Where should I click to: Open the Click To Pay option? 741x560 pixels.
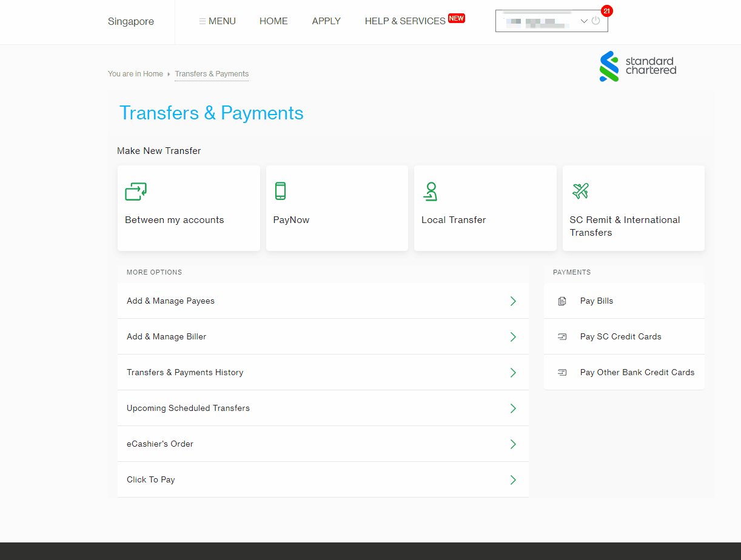[x=323, y=480]
